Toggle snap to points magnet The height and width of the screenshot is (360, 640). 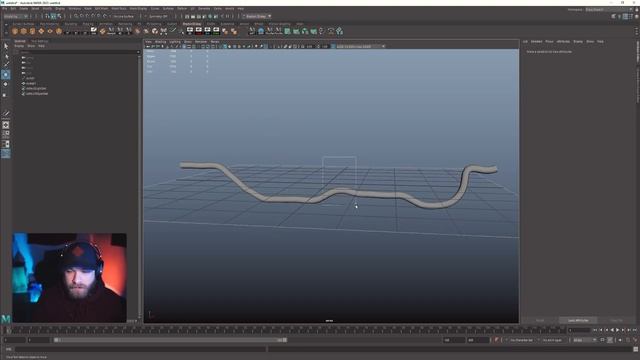click(87, 16)
